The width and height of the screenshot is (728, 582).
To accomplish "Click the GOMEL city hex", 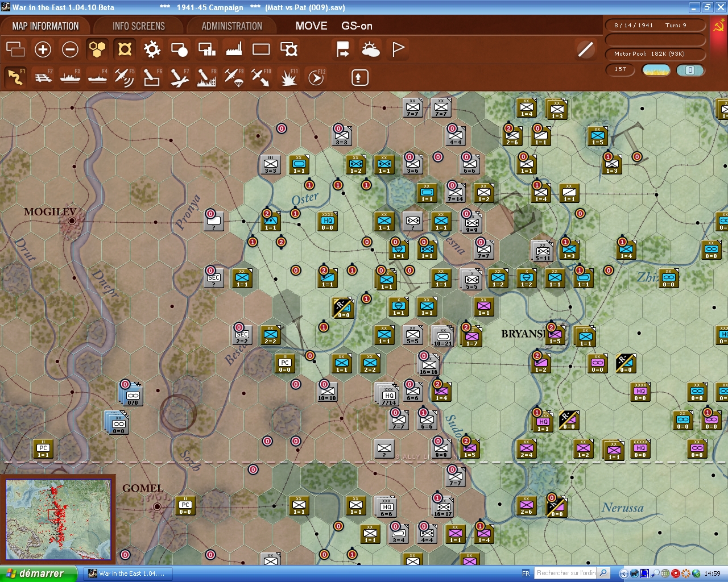I will click(x=157, y=506).
